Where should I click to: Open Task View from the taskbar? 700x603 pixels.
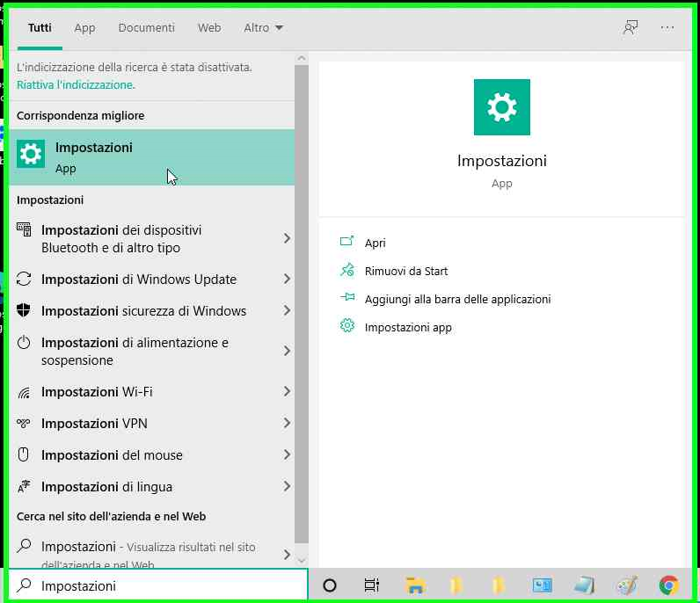371,585
